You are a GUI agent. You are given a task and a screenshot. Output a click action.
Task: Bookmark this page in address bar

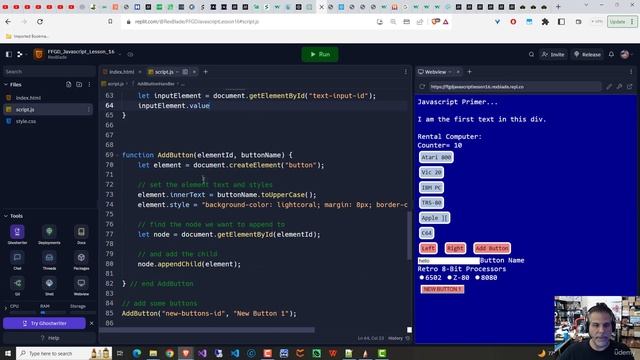pos(110,22)
